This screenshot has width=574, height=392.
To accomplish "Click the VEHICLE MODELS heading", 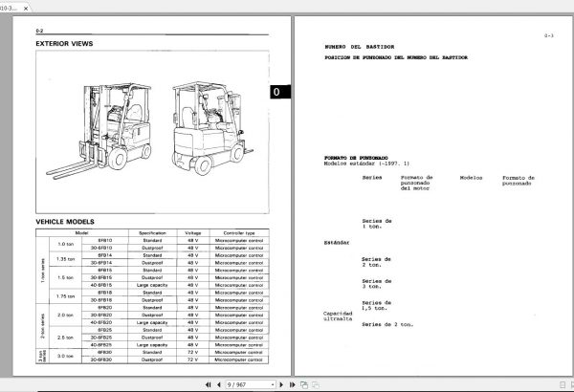I will tap(65, 222).
